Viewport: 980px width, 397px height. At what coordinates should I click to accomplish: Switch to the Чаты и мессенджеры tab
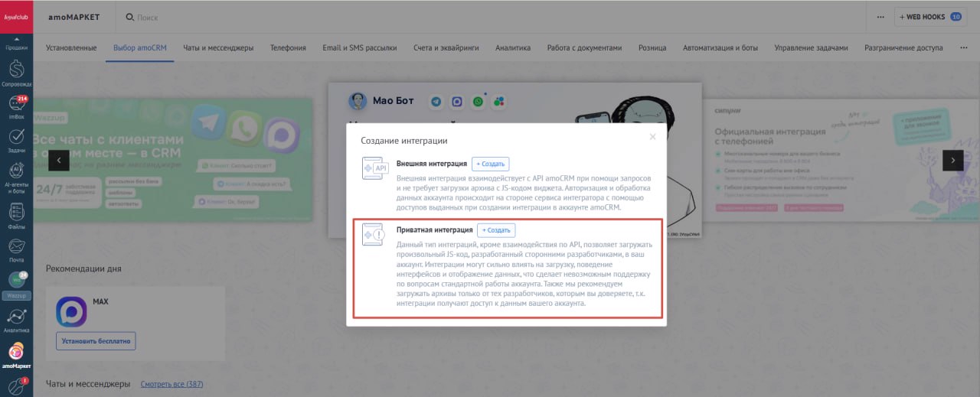[x=218, y=47]
